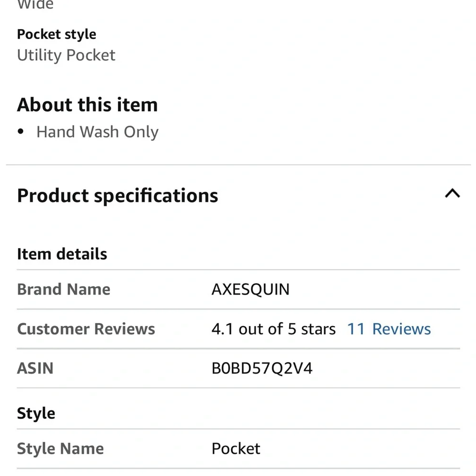
Task: Select the Utility Pocket value
Action: [66, 55]
